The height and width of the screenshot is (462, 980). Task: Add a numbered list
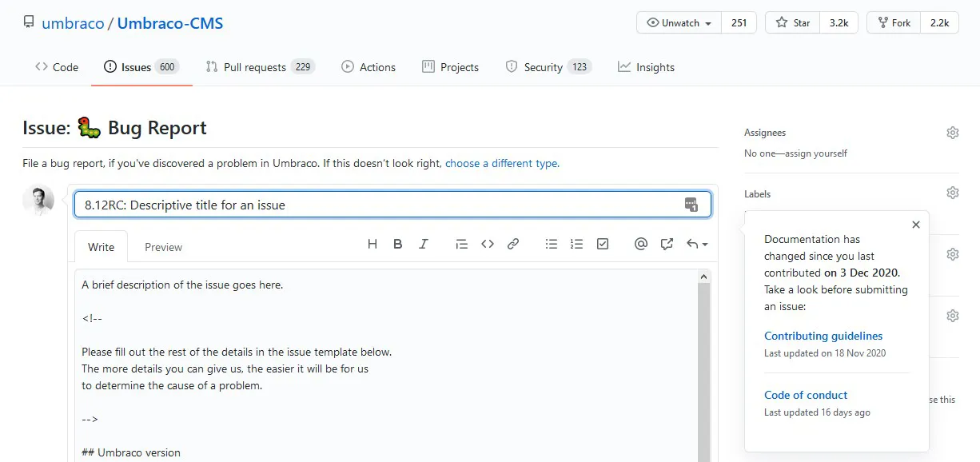576,244
